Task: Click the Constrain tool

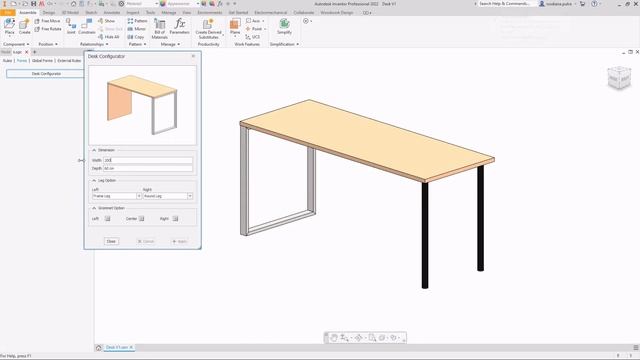Action: point(87,27)
